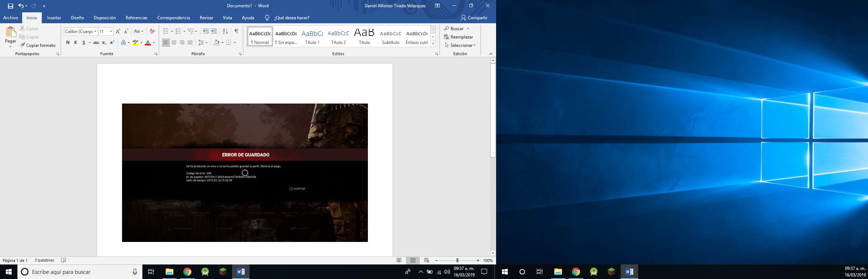868x279 pixels.
Task: Center-align the paragraph
Action: tap(174, 43)
